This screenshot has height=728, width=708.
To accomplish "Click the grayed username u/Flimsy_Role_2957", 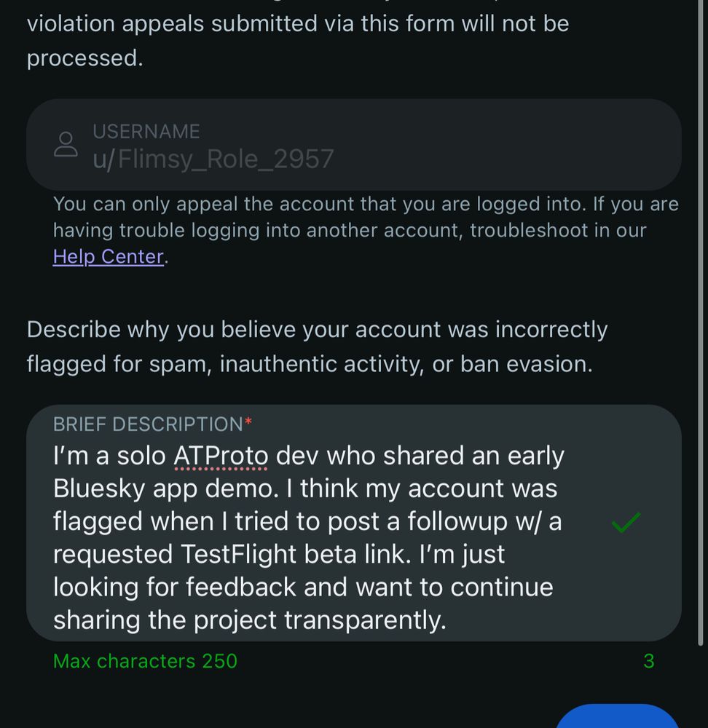I will click(x=212, y=158).
